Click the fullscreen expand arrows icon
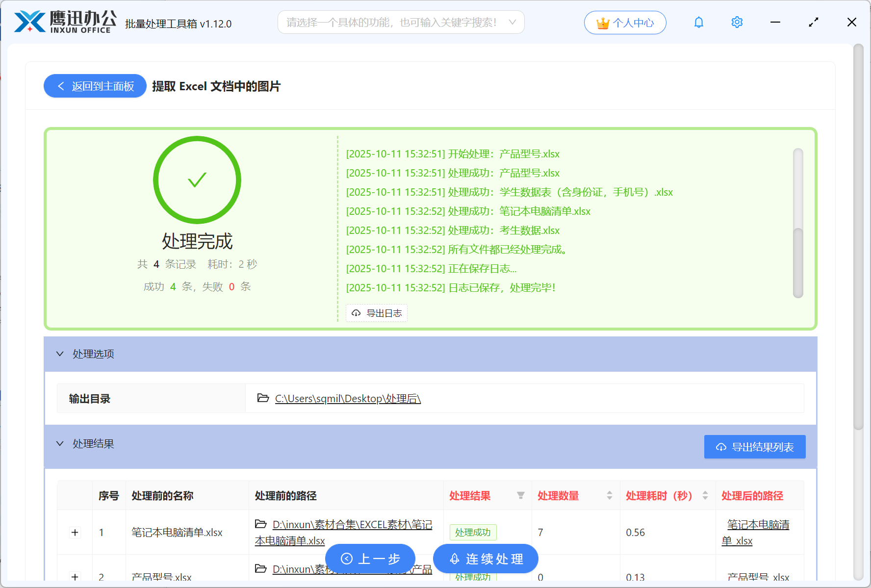The image size is (871, 588). (x=814, y=23)
